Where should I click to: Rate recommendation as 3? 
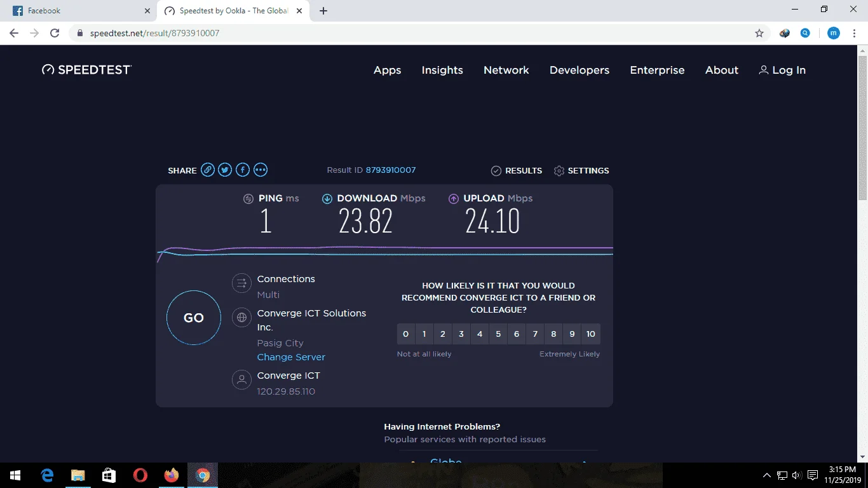[461, 334]
